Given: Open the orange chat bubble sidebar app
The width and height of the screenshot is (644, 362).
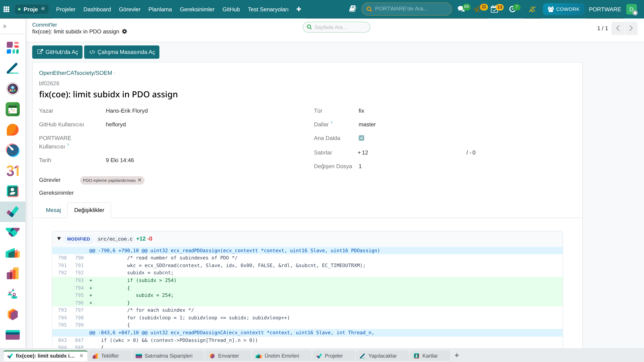Looking at the screenshot, I should pos(12,130).
